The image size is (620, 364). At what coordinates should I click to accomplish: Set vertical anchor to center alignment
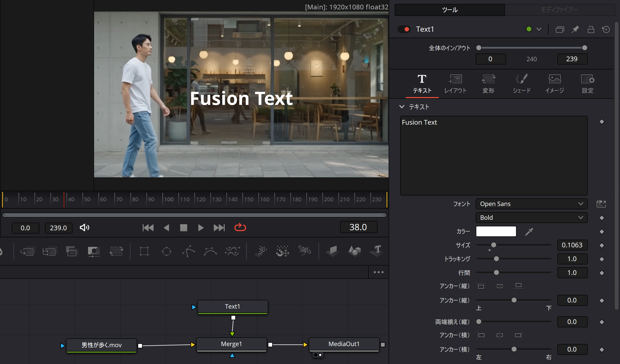(x=499, y=286)
